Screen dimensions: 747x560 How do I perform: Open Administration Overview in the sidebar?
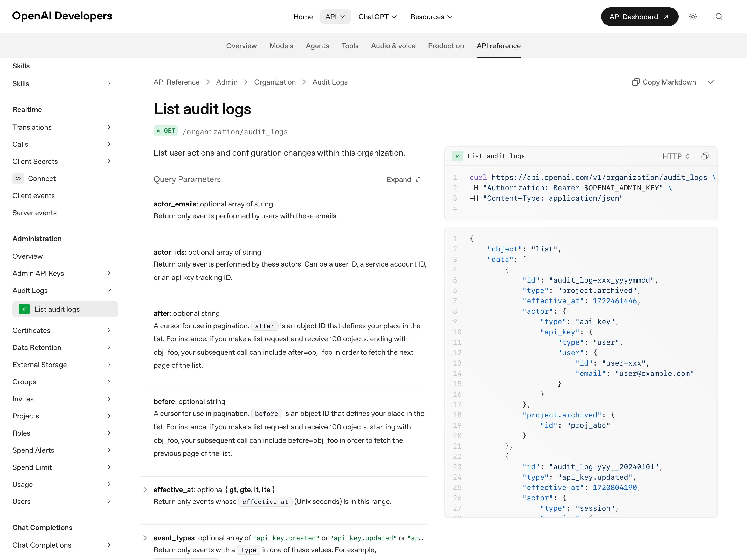coord(28,256)
